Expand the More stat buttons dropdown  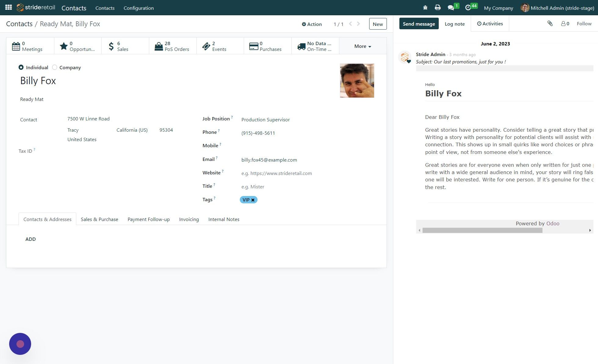tap(362, 46)
